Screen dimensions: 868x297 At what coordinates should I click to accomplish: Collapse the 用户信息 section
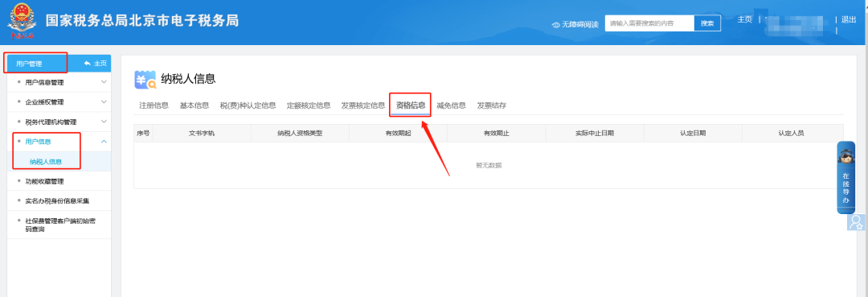[104, 142]
